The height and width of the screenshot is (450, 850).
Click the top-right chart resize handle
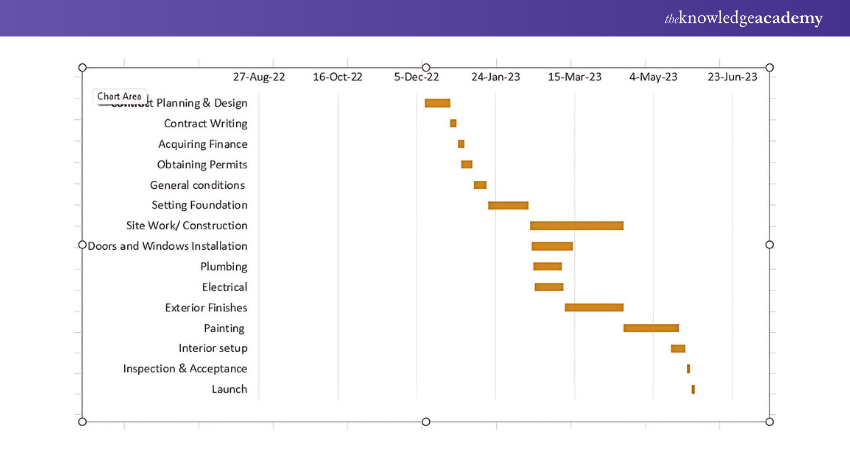pos(770,67)
